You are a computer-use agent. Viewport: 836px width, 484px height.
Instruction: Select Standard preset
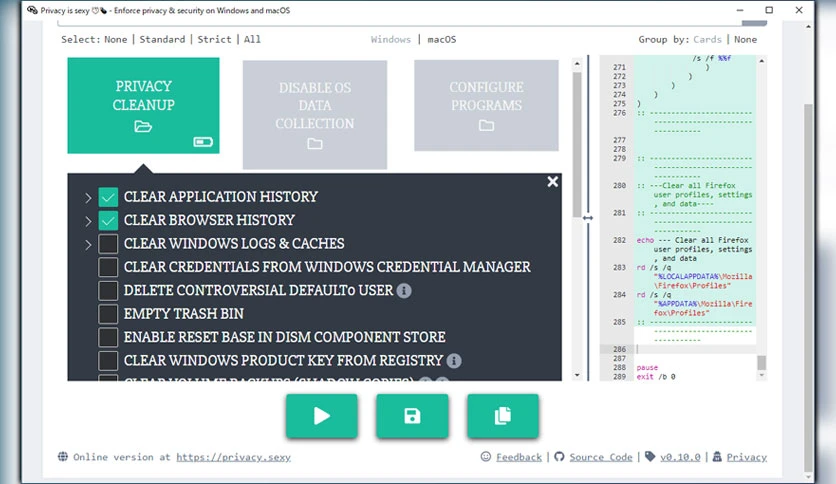pos(162,39)
